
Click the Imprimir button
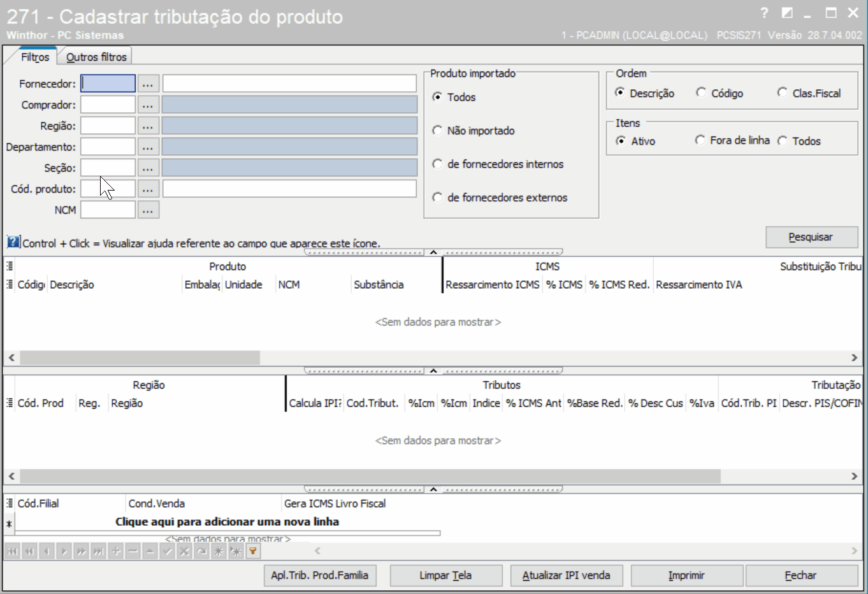(686, 576)
